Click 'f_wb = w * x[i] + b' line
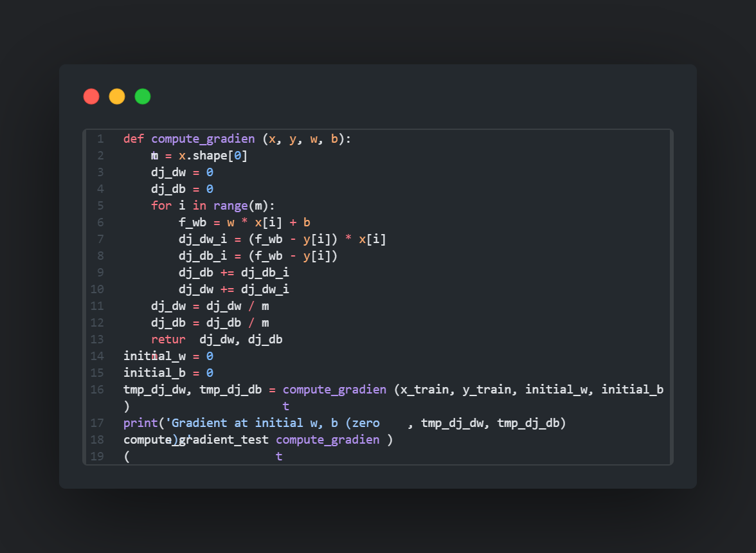This screenshot has height=553, width=756. 244,222
